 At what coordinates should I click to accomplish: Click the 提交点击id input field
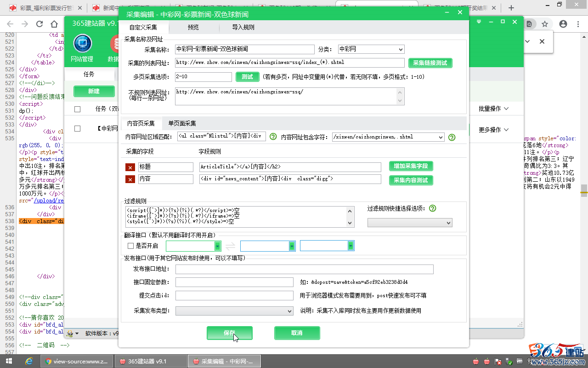[x=234, y=295]
